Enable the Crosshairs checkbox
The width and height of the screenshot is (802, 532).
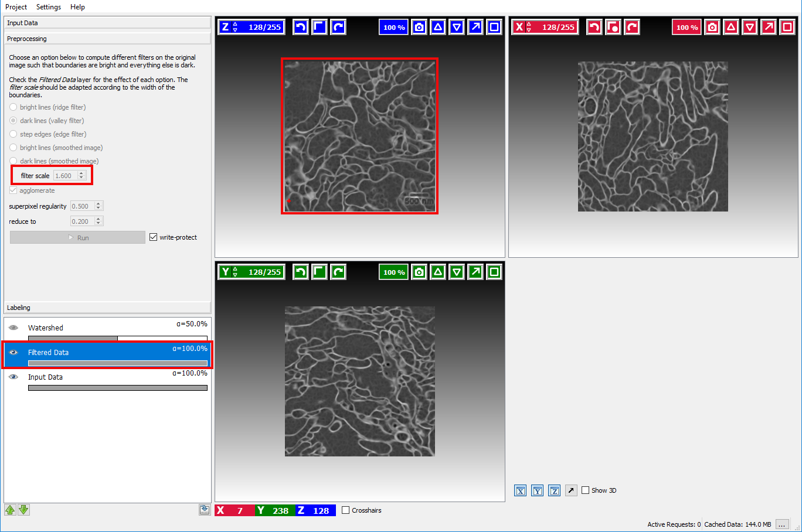(x=346, y=510)
